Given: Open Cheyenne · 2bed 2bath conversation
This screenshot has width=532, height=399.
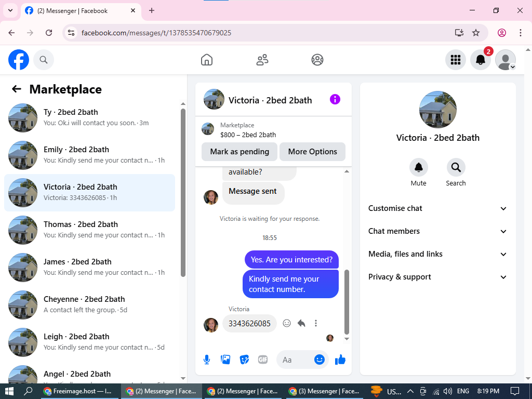Looking at the screenshot, I should tap(89, 304).
